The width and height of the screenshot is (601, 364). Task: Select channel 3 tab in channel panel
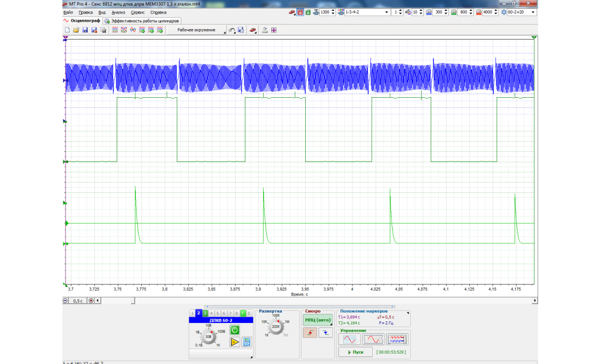coord(205,313)
